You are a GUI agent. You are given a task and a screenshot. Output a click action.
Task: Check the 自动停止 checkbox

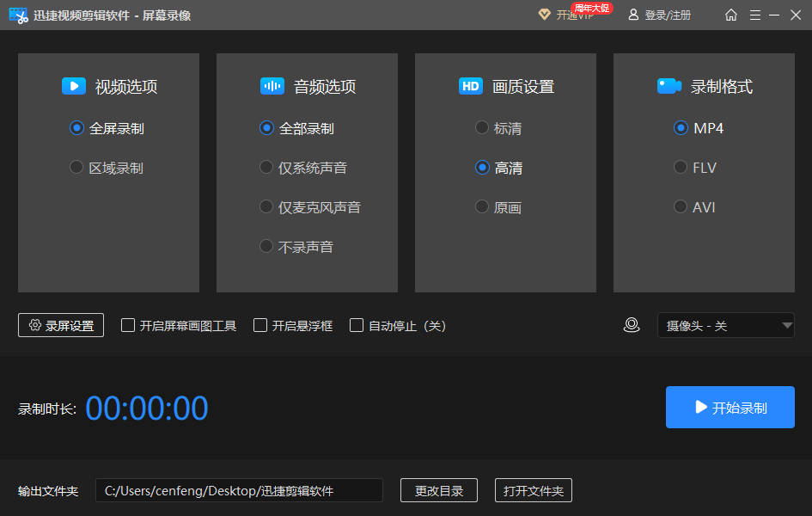357,325
